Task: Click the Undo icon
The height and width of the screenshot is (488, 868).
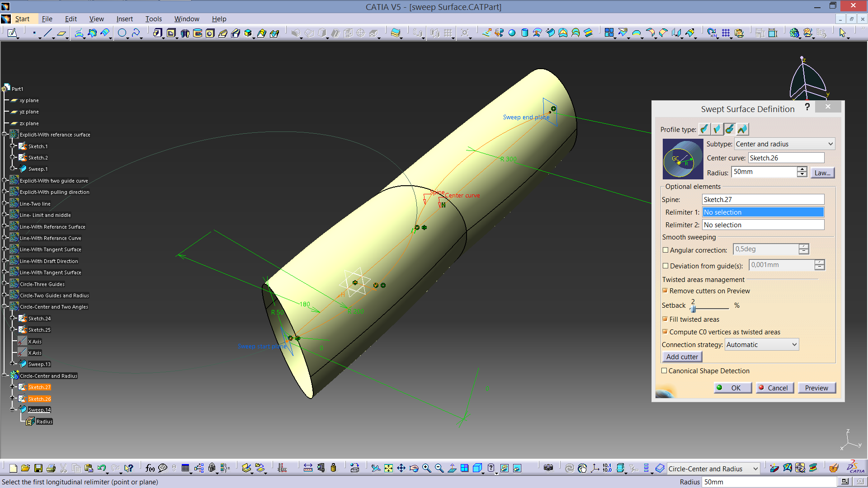Action: click(102, 468)
